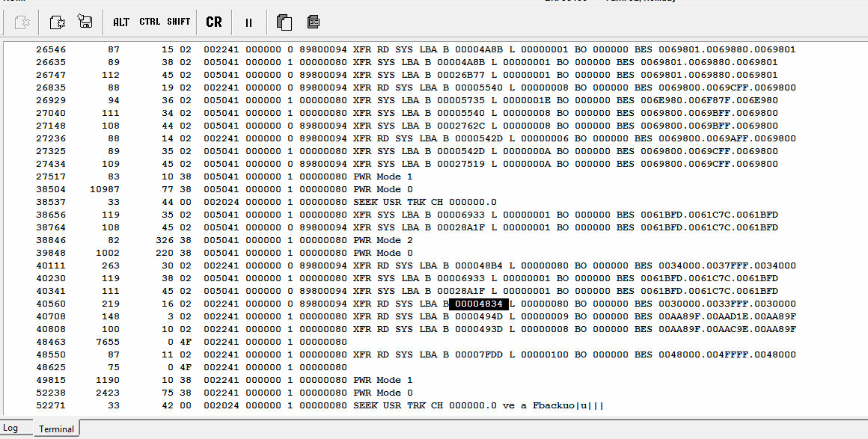
Task: Click the highlighted value 00004834
Action: pyautogui.click(x=479, y=304)
